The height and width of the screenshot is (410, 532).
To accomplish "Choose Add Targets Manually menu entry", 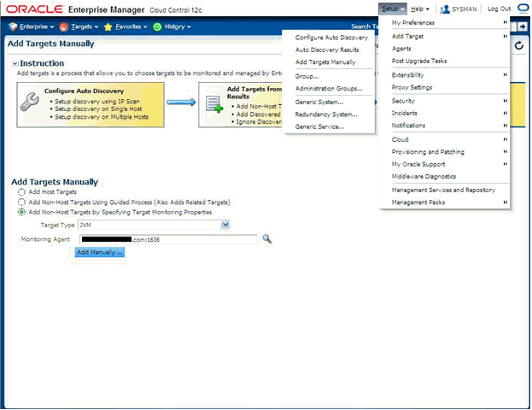I will (325, 62).
